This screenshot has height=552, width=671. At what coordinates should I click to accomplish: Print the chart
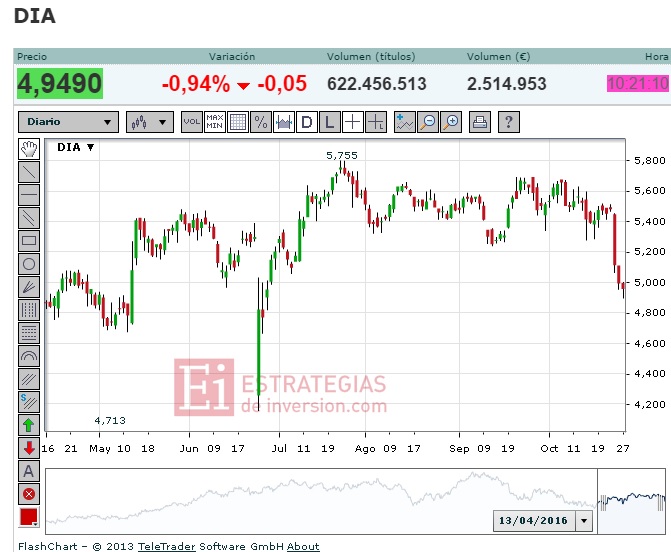point(479,122)
